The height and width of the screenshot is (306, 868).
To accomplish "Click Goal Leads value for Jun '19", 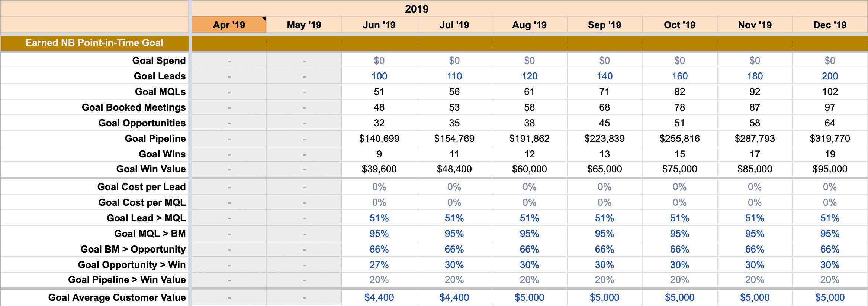I will [379, 76].
